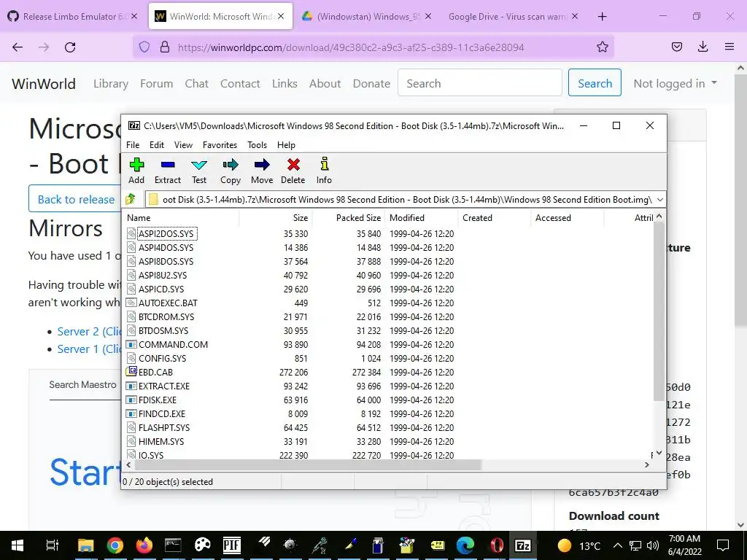The width and height of the screenshot is (747, 560).
Task: Click the Extract toolbar button
Action: click(168, 171)
